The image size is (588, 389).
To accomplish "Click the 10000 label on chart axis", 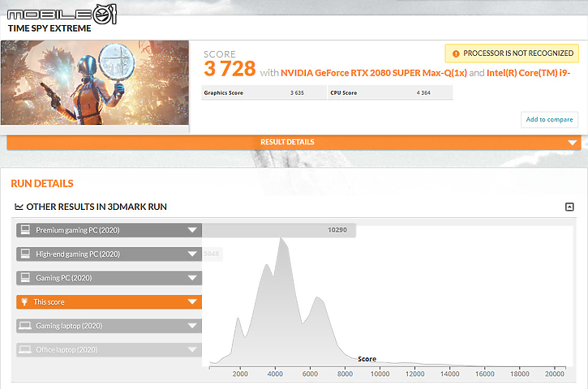I will click(x=380, y=374).
